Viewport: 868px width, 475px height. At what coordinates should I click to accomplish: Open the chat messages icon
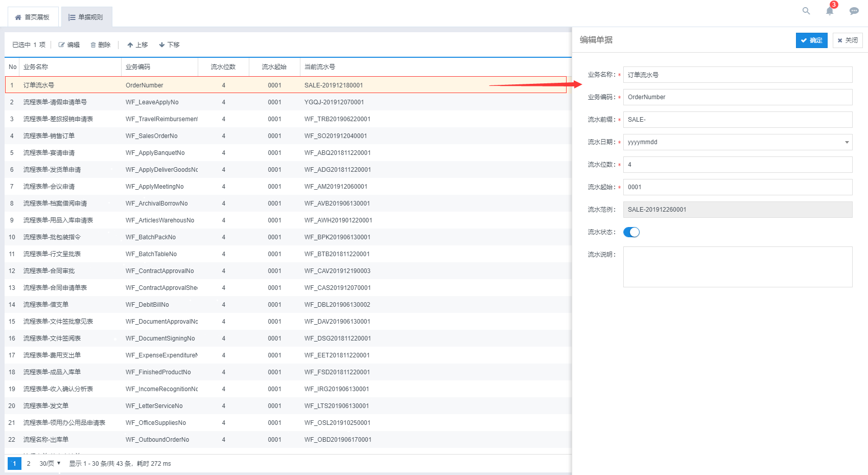[x=854, y=11]
